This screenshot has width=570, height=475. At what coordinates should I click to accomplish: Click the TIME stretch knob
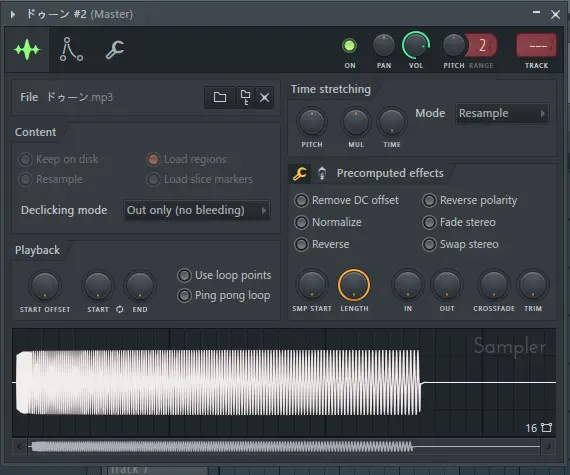coord(392,122)
